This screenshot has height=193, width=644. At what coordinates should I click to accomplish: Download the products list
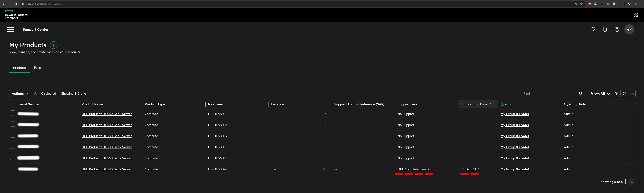[632, 93]
